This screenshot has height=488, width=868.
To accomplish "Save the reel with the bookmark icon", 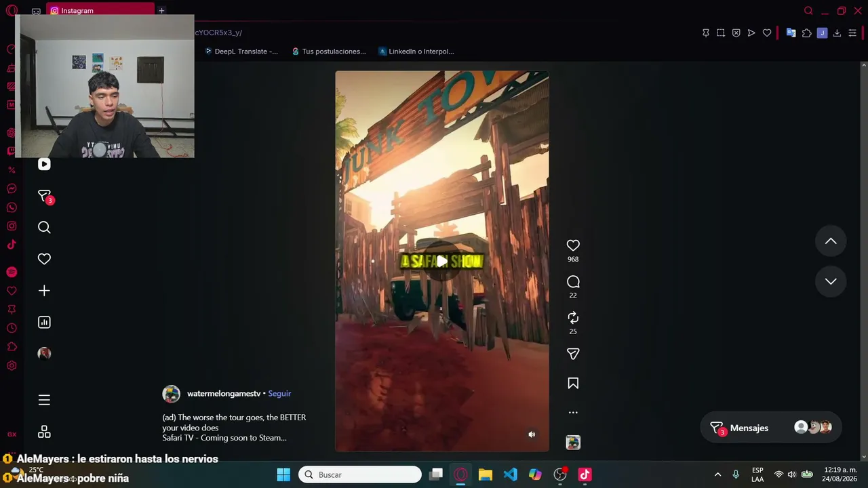I will (x=573, y=384).
